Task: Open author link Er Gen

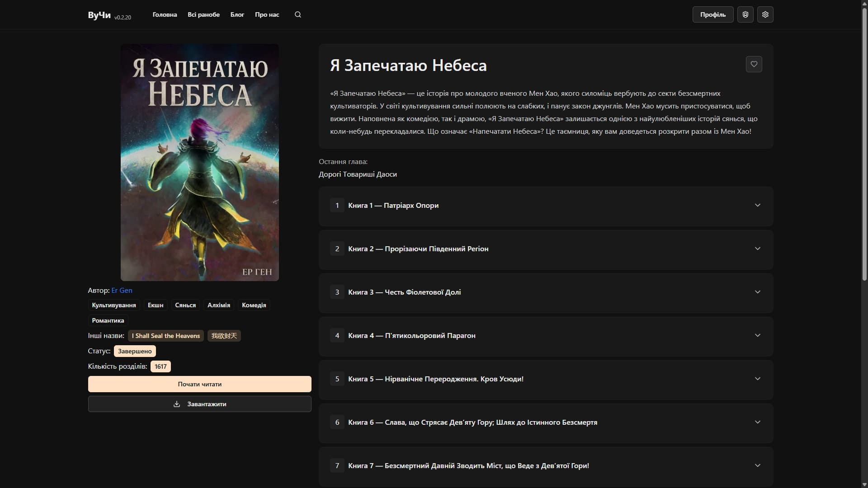Action: coord(122,290)
